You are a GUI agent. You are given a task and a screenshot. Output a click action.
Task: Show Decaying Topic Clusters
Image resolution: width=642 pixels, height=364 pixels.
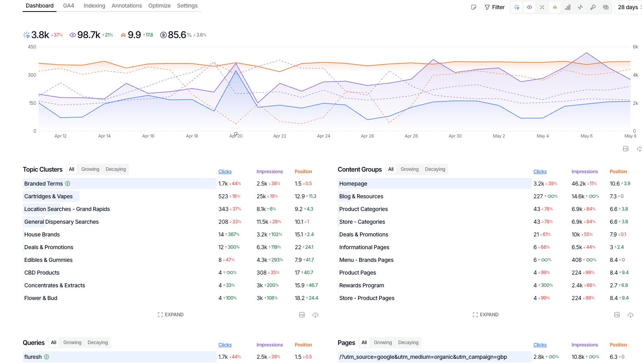(116, 169)
